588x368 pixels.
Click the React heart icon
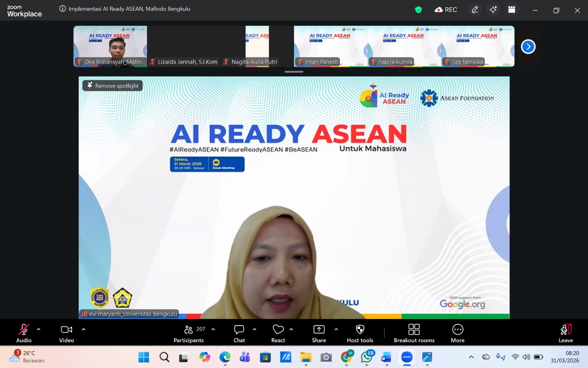coord(278,333)
